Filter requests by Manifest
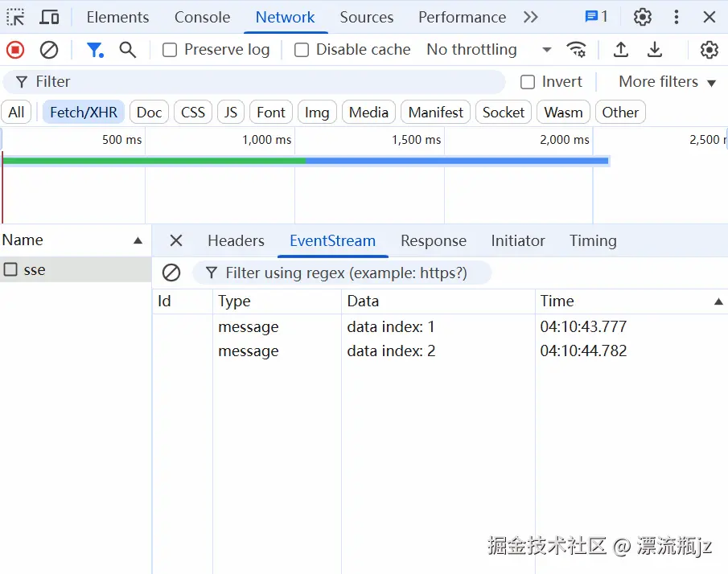 [x=435, y=113]
